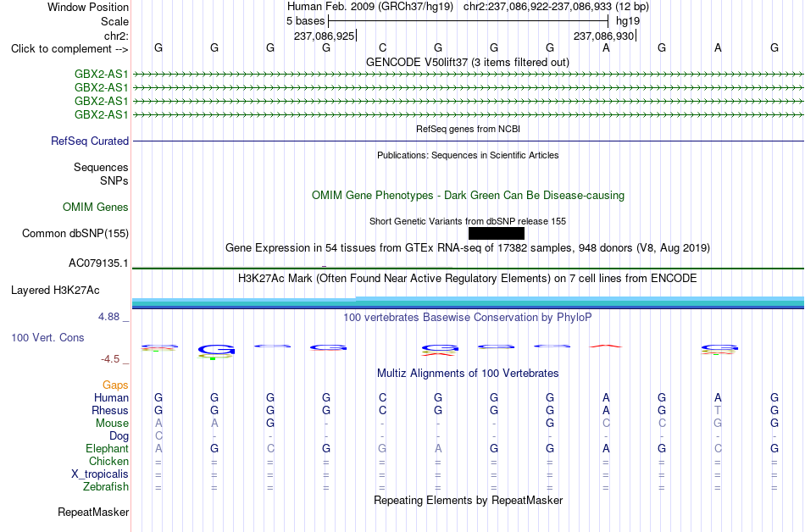This screenshot has height=532, width=805.
Task: Click the black dbSNP variant block
Action: tap(497, 234)
